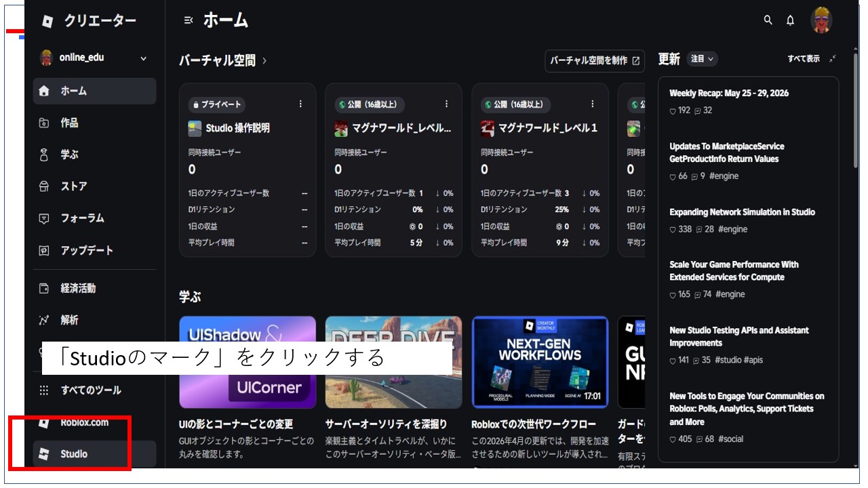The width and height of the screenshot is (868, 488).
Task: Click the Roblox Creator logo icon
Action: (46, 21)
